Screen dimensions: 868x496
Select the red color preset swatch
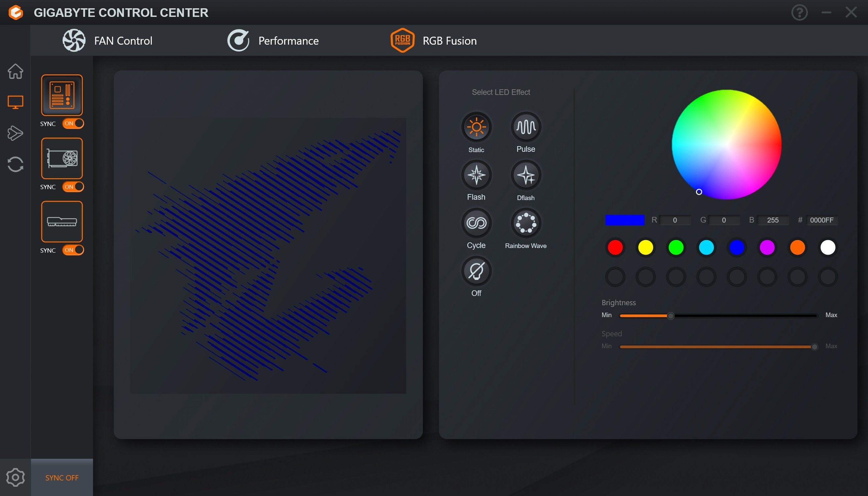coord(615,247)
